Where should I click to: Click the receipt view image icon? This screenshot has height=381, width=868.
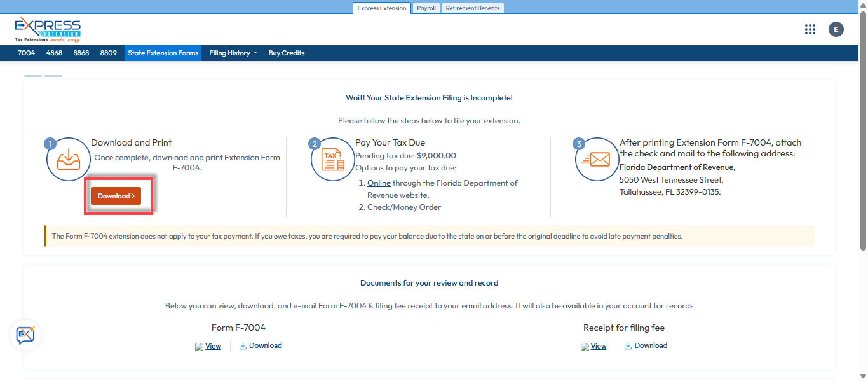585,347
